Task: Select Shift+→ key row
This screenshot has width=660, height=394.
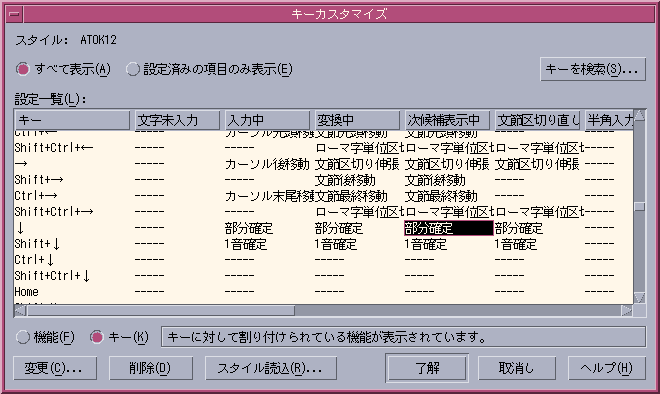Action: (x=323, y=180)
